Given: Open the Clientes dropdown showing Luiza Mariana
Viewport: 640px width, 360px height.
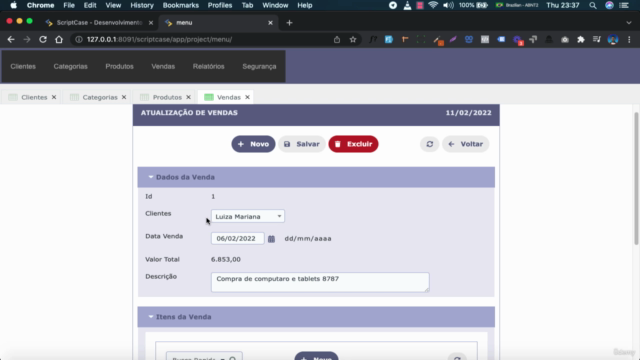Looking at the screenshot, I should pyautogui.click(x=248, y=216).
